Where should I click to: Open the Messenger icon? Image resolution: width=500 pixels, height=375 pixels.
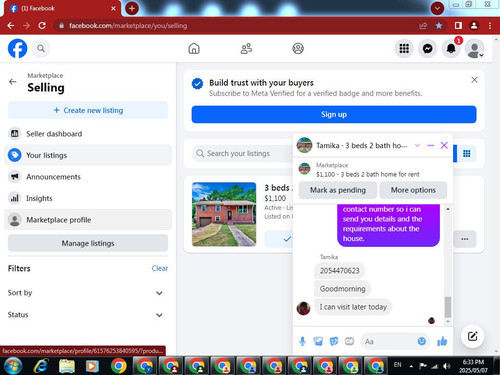pos(428,49)
